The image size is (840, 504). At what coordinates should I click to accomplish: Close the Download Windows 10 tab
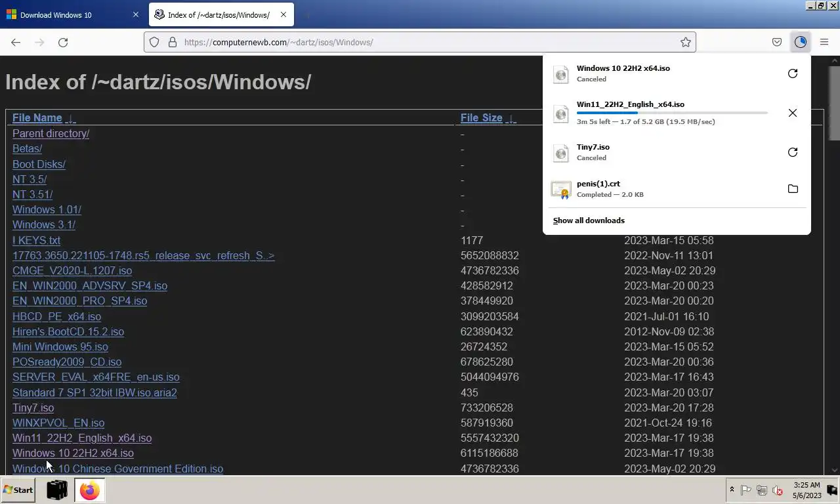coord(136,14)
